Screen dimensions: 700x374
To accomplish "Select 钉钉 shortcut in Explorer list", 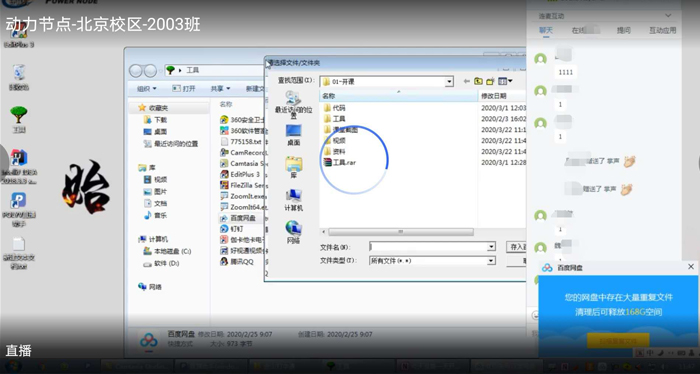I will tap(232, 229).
